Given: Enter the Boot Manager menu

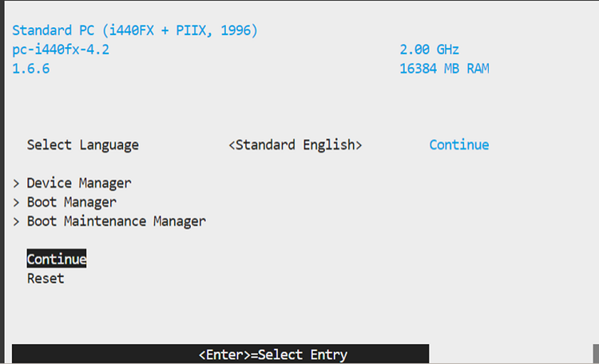Looking at the screenshot, I should pyautogui.click(x=71, y=203).
